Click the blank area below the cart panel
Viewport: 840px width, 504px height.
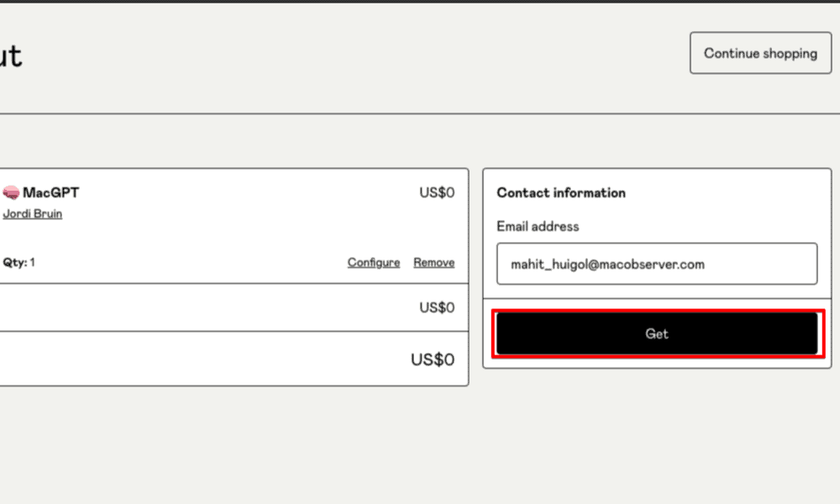point(235,445)
